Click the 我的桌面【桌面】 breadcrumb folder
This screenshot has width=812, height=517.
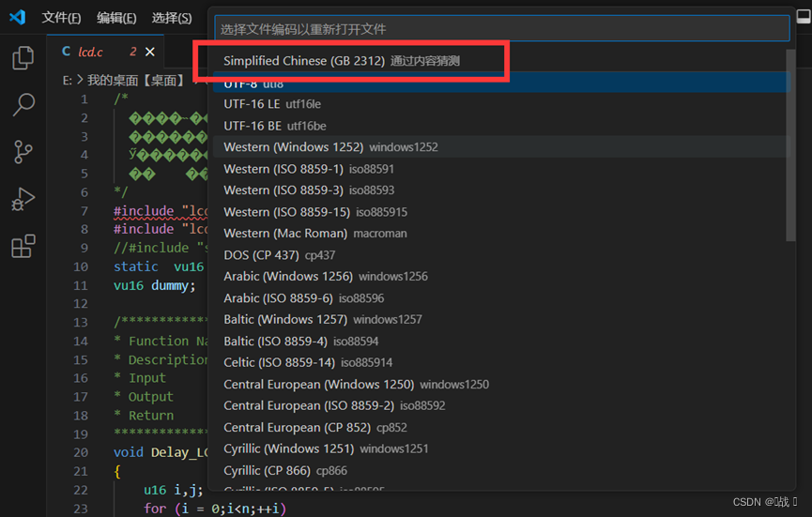pos(136,80)
